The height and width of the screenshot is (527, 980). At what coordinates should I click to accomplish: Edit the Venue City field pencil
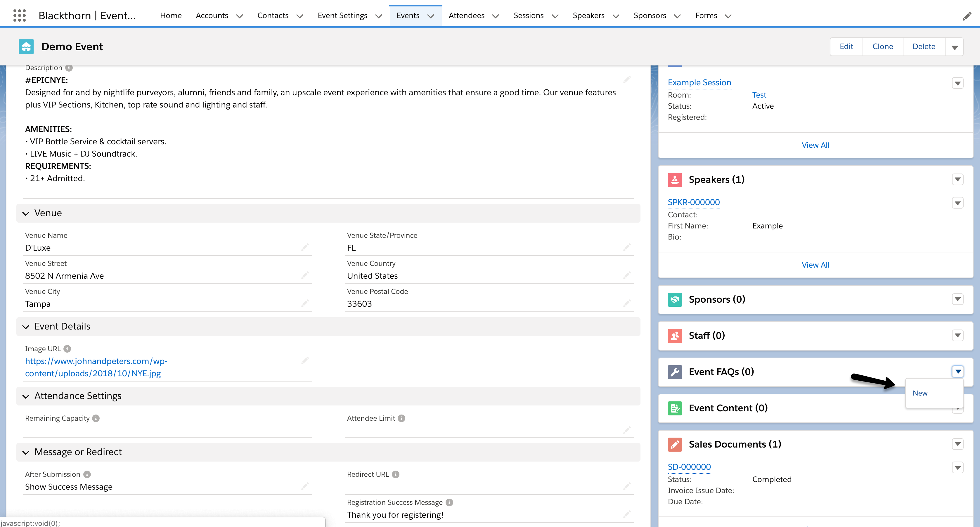coord(305,304)
